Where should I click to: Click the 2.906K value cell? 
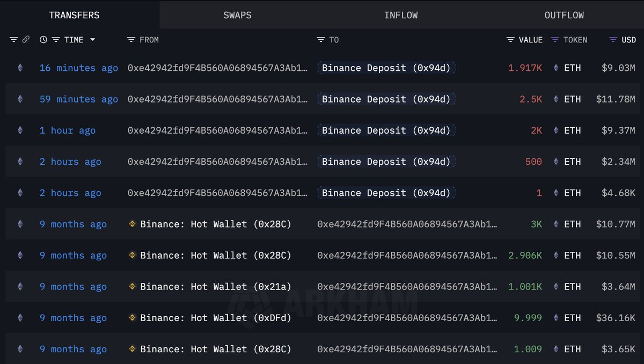(x=525, y=255)
